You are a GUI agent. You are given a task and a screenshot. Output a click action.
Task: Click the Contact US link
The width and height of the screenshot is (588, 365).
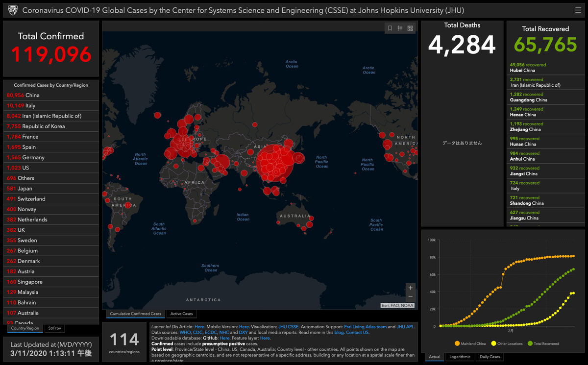pos(358,332)
